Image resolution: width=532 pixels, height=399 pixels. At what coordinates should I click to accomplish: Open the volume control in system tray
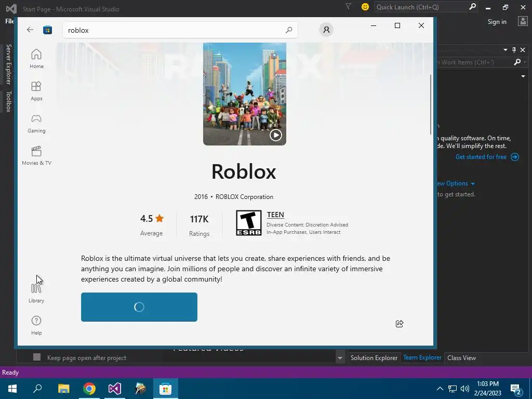(x=465, y=389)
